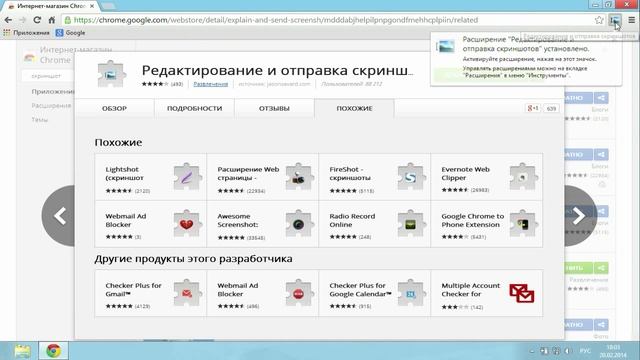Click the Webmail Ad Blocker heart icon

[187, 224]
